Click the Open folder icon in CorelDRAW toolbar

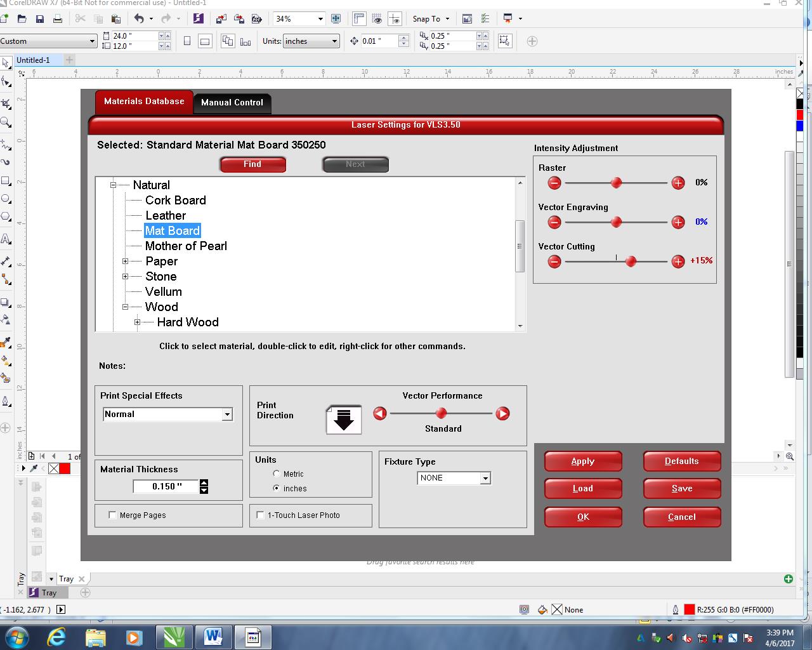tap(22, 19)
